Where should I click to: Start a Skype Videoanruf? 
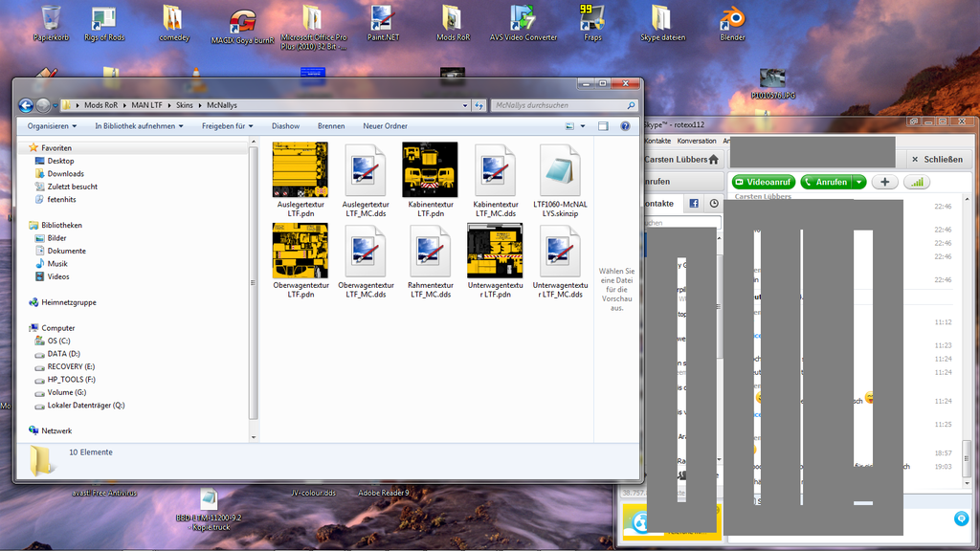click(763, 183)
